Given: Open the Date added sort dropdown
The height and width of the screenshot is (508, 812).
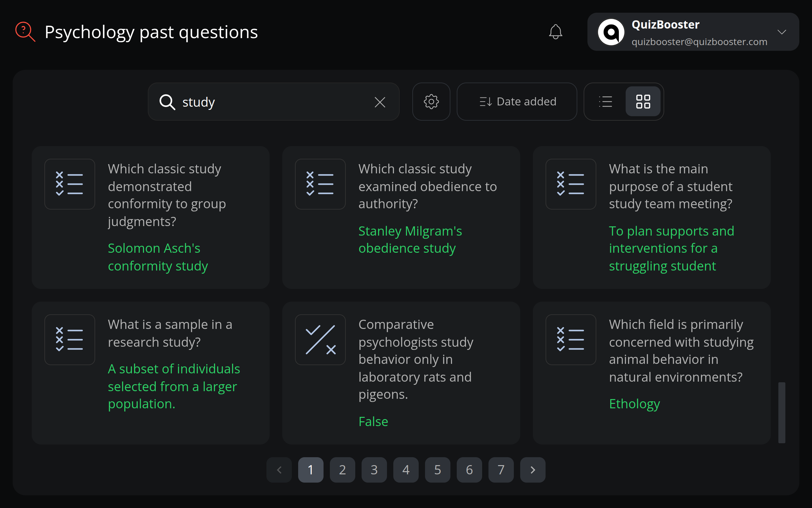Looking at the screenshot, I should (x=517, y=102).
